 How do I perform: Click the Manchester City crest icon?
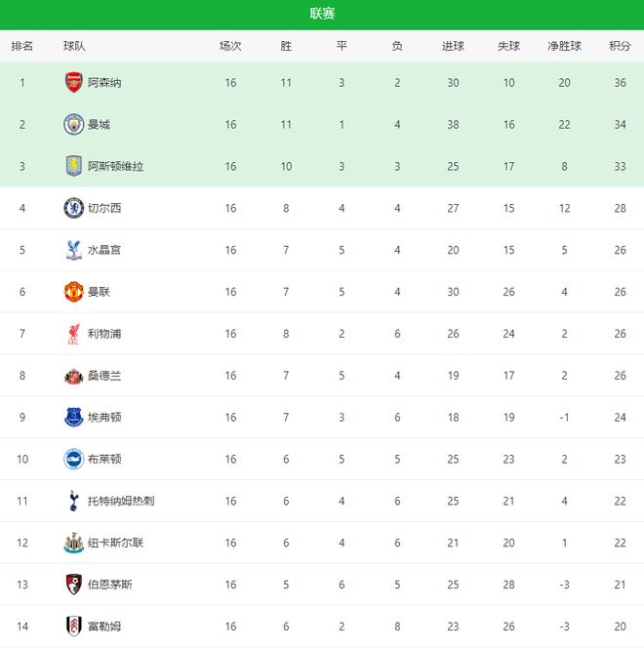73,125
